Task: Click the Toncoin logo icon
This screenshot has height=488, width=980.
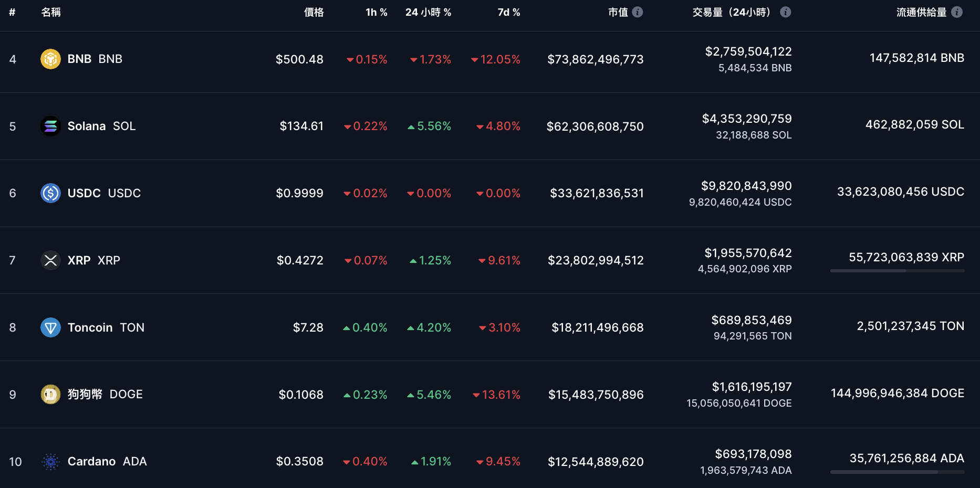Action: [50, 327]
